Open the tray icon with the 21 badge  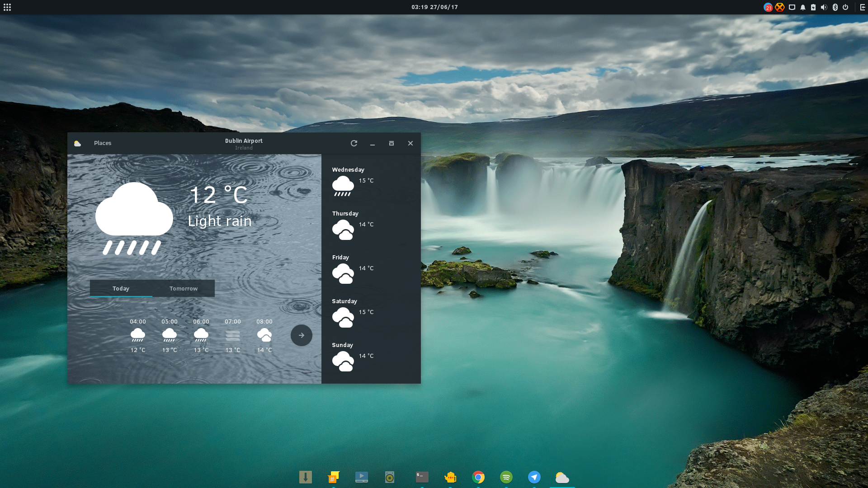pyautogui.click(x=768, y=7)
